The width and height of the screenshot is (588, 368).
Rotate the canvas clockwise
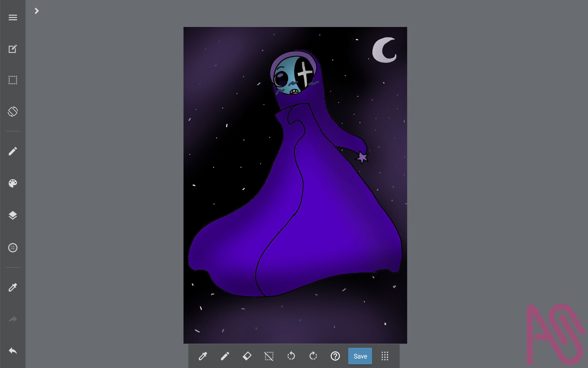click(x=313, y=356)
